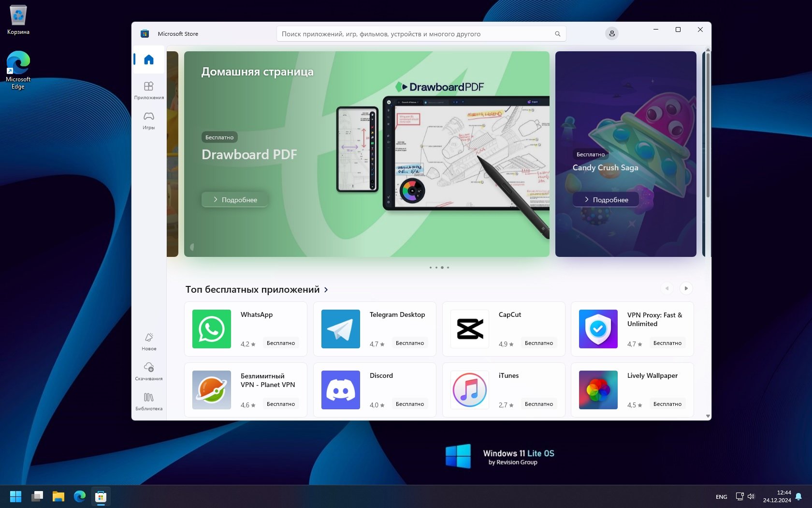Click the Microsoft Store title bar logo
This screenshot has width=812, height=508.
[x=145, y=34]
